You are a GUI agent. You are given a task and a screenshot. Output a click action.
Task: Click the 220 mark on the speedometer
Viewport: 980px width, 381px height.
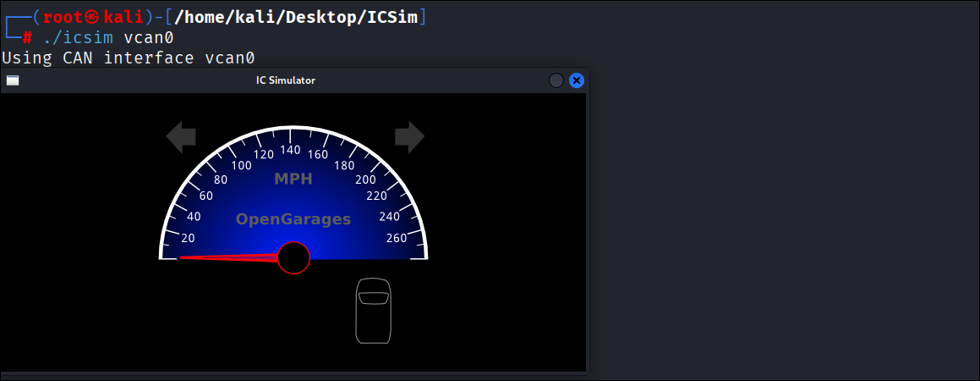pyautogui.click(x=377, y=196)
